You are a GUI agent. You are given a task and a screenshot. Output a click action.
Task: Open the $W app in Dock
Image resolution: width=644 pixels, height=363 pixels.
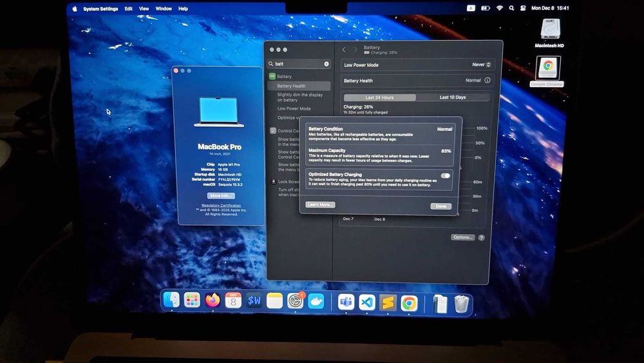click(254, 301)
